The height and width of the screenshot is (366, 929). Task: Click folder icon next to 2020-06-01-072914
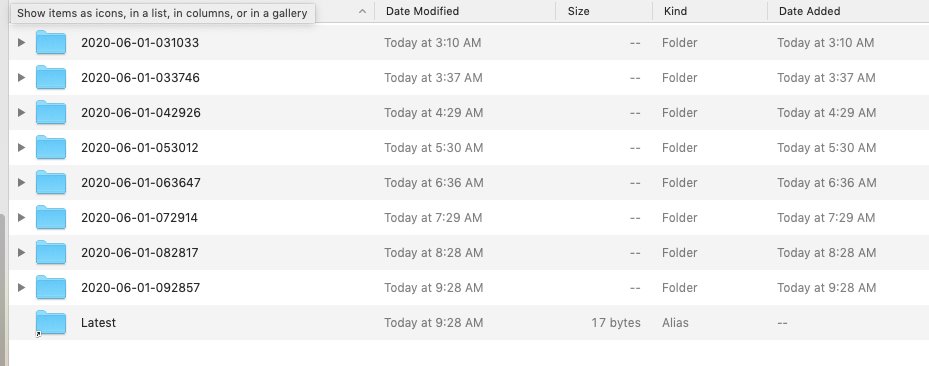[x=50, y=217]
